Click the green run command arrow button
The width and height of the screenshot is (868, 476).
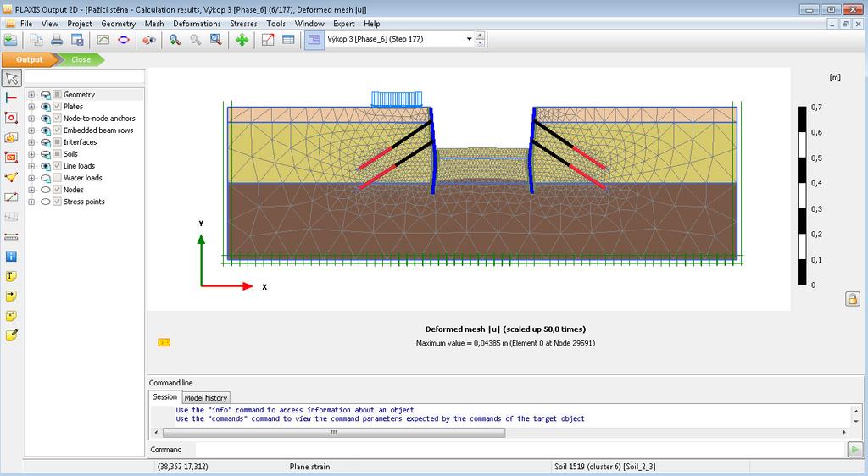tap(854, 450)
